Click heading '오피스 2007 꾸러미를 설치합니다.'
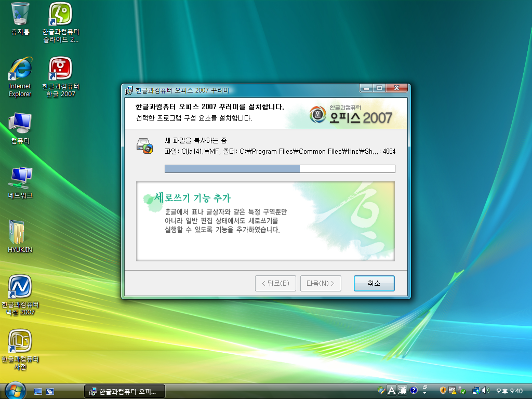The height and width of the screenshot is (399, 532). tap(209, 107)
